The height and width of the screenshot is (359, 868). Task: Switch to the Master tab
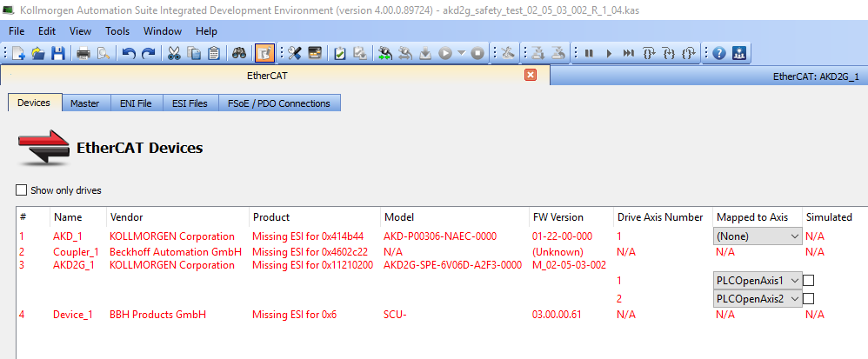click(x=84, y=103)
